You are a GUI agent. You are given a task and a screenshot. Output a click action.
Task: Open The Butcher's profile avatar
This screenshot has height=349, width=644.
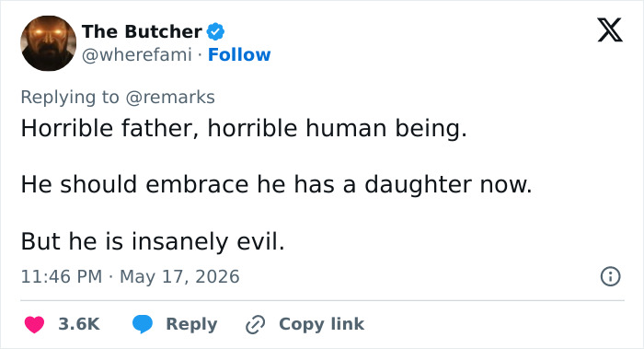[49, 43]
